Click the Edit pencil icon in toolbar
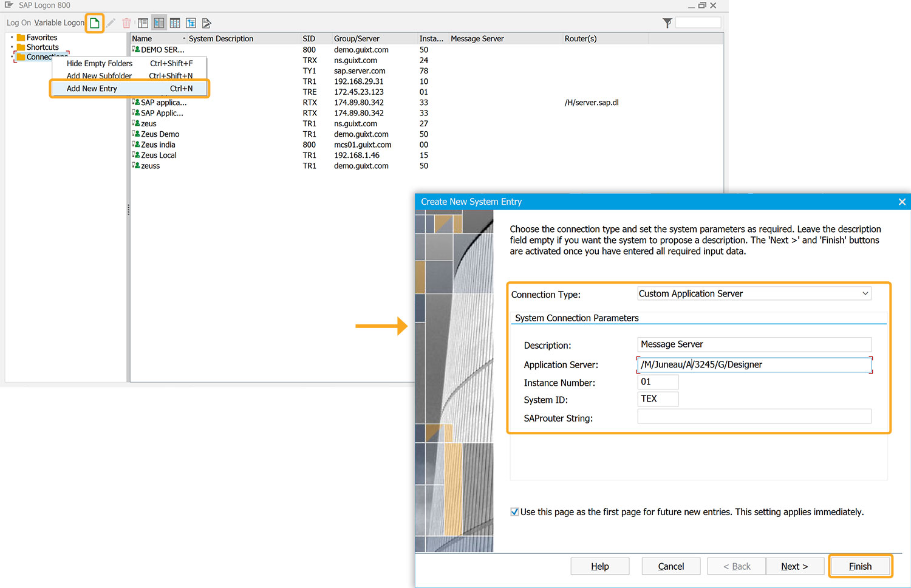 point(111,23)
